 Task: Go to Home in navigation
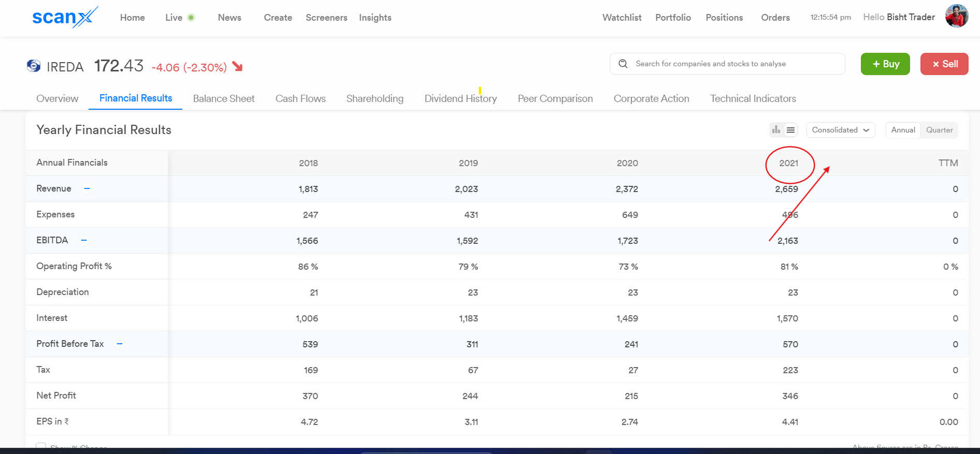pyautogui.click(x=133, y=18)
